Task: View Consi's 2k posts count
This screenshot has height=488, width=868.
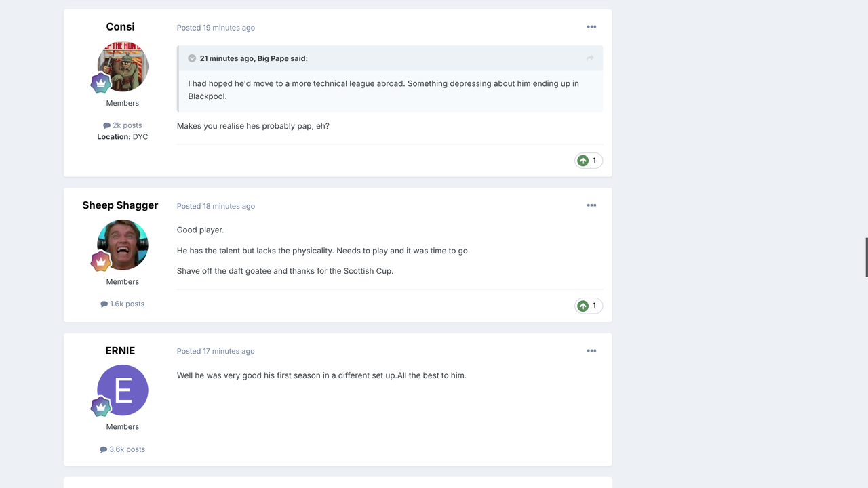Action: coord(123,125)
